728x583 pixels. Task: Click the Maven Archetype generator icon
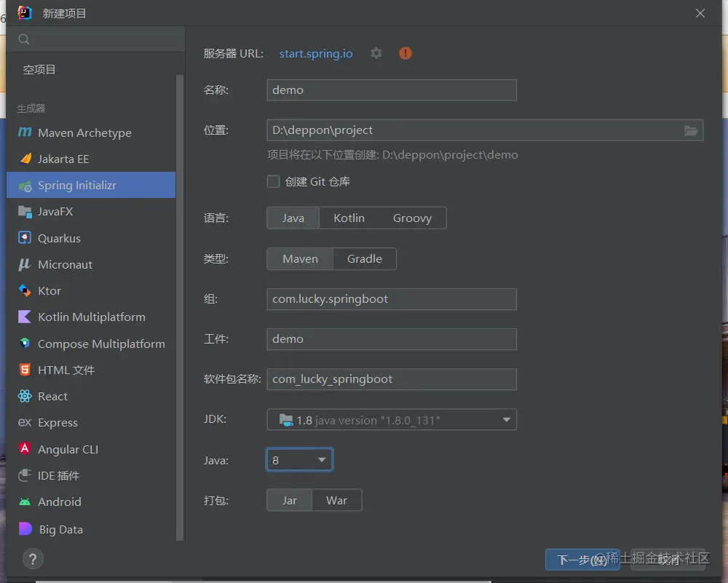click(x=25, y=132)
